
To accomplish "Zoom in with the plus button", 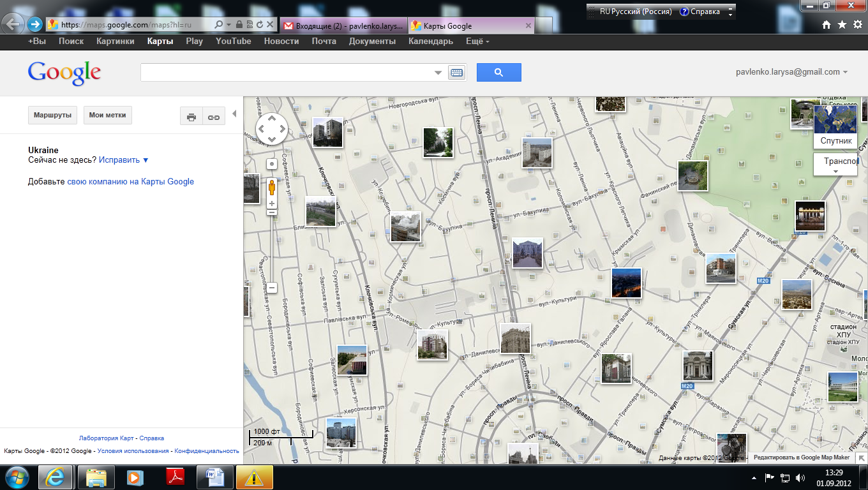I will pos(272,204).
